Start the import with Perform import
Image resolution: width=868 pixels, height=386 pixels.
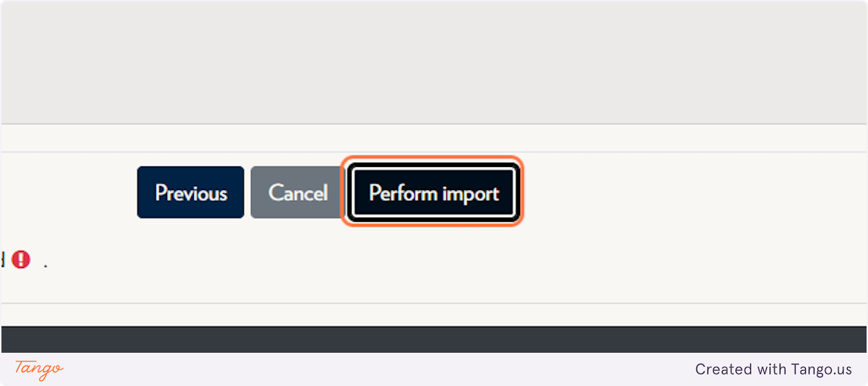(x=433, y=193)
